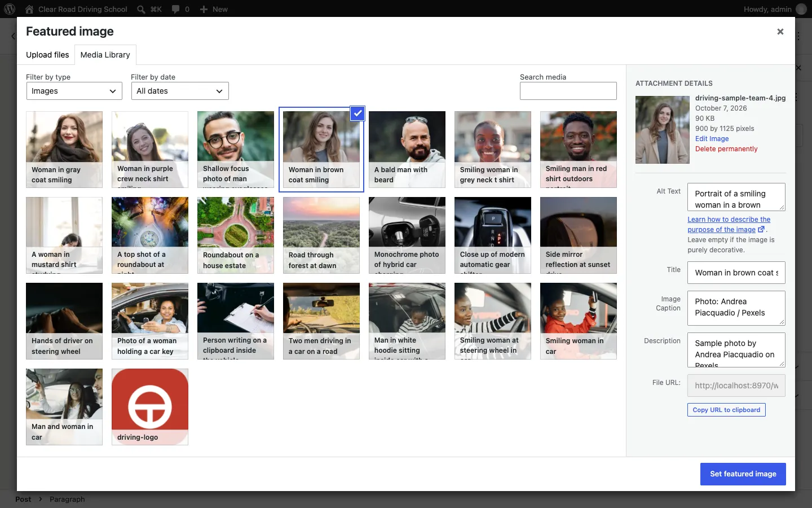The image size is (812, 508).
Task: Select Photo of woman holding car key
Action: click(150, 321)
